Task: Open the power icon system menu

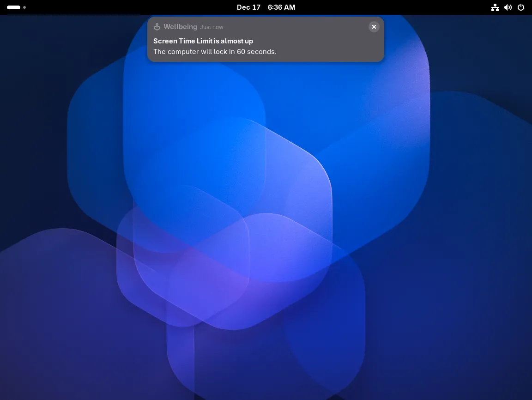Action: point(521,7)
